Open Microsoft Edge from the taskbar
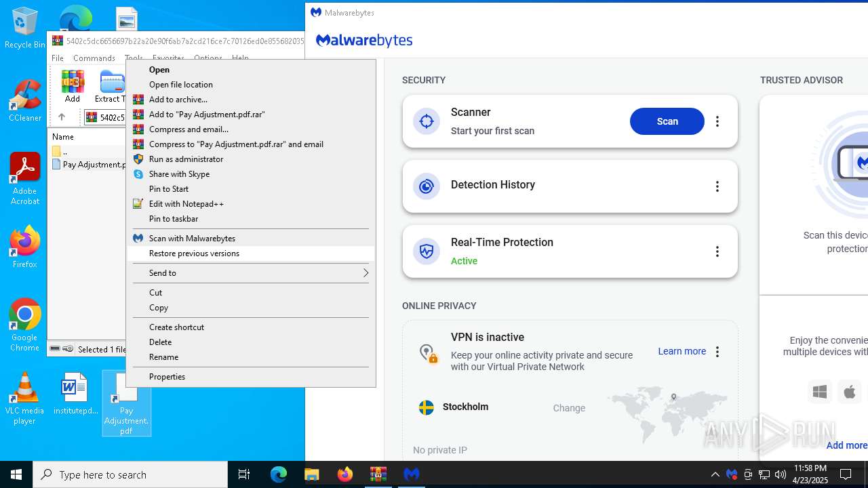Screen dimensions: 868x488 [279, 474]
